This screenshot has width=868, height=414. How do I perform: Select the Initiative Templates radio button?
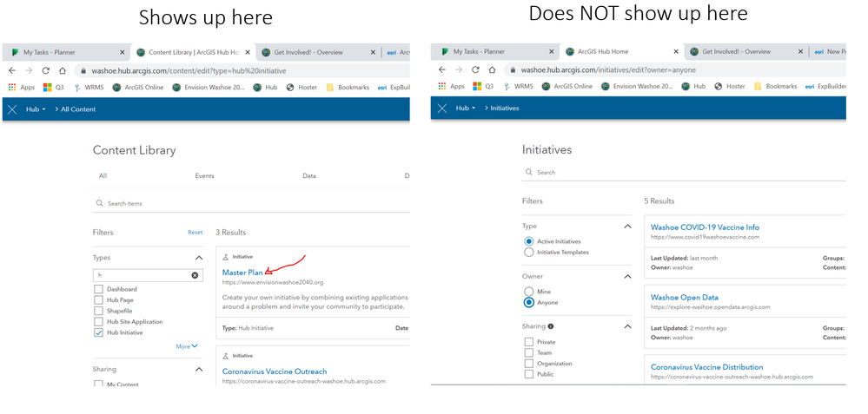(528, 253)
